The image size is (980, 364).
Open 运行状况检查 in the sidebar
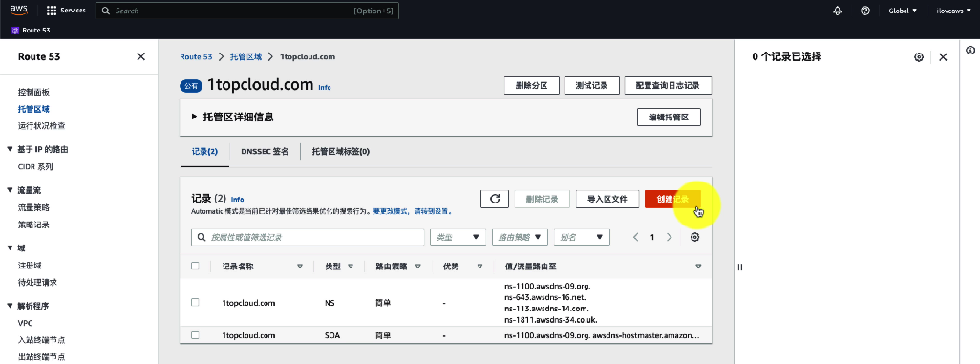(x=42, y=126)
